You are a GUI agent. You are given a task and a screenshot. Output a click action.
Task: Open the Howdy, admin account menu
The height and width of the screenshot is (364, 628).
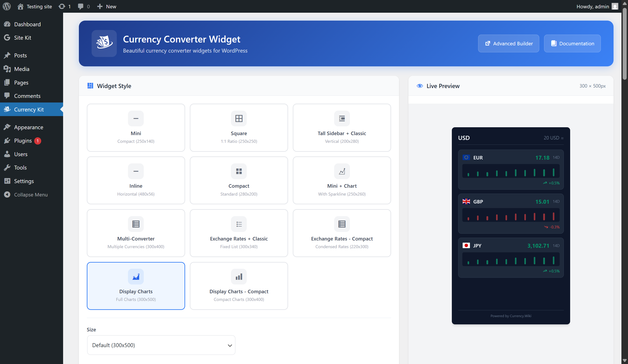[x=593, y=6]
